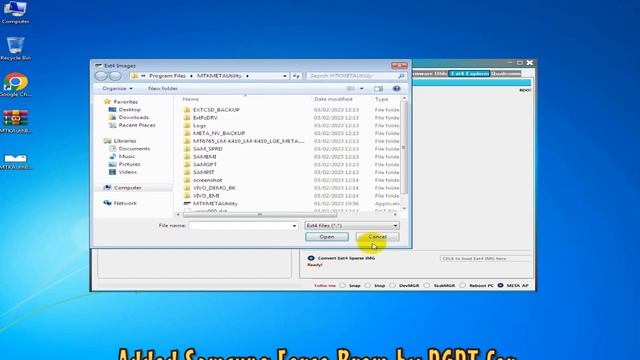Viewport: 640px width, 360px height.
Task: Select Desktop under Favorites
Action: point(130,109)
